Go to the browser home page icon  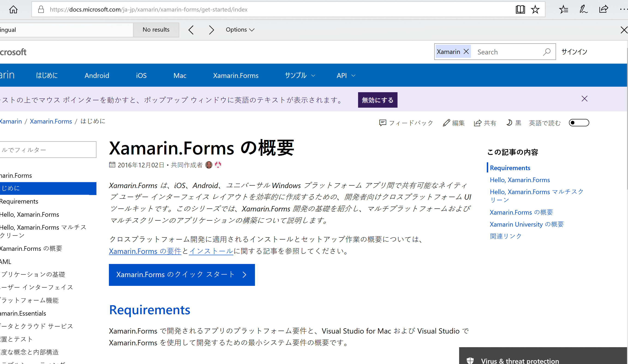pyautogui.click(x=13, y=9)
